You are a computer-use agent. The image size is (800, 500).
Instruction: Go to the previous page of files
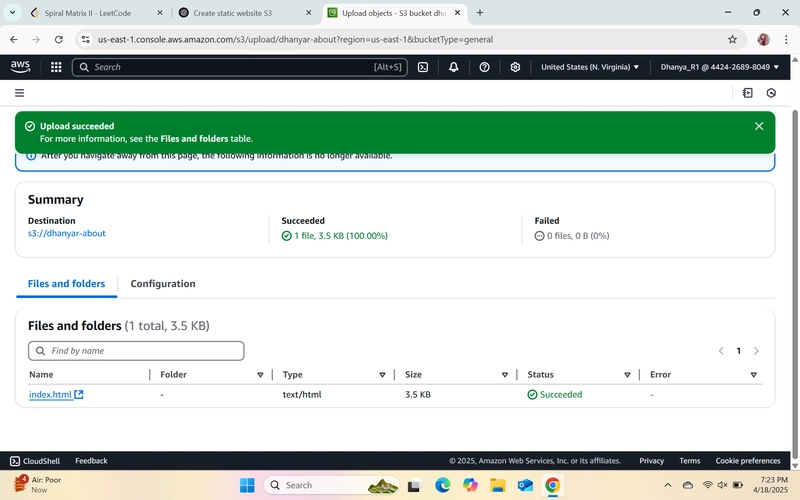pyautogui.click(x=721, y=351)
